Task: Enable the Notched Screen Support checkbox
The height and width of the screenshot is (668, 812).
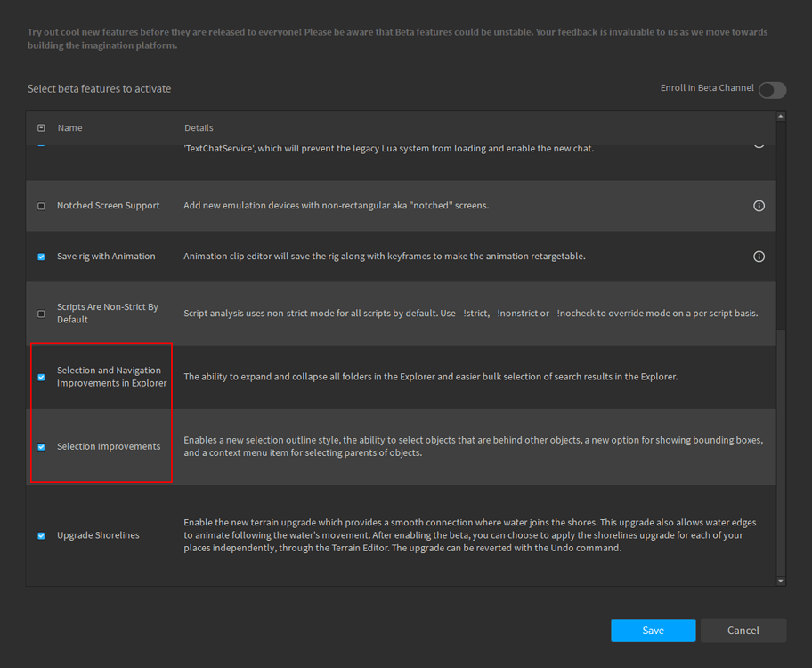Action: (42, 206)
